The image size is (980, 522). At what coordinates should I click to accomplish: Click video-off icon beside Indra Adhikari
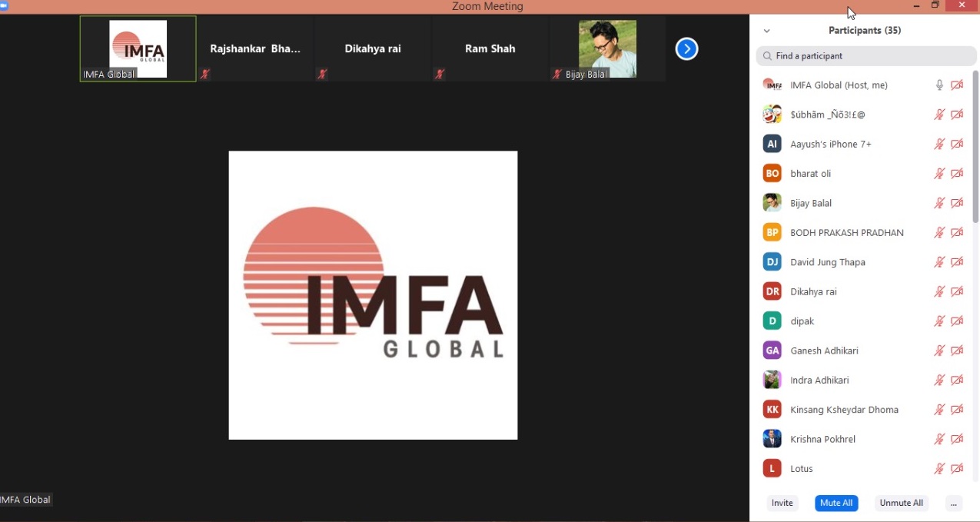coord(957,381)
